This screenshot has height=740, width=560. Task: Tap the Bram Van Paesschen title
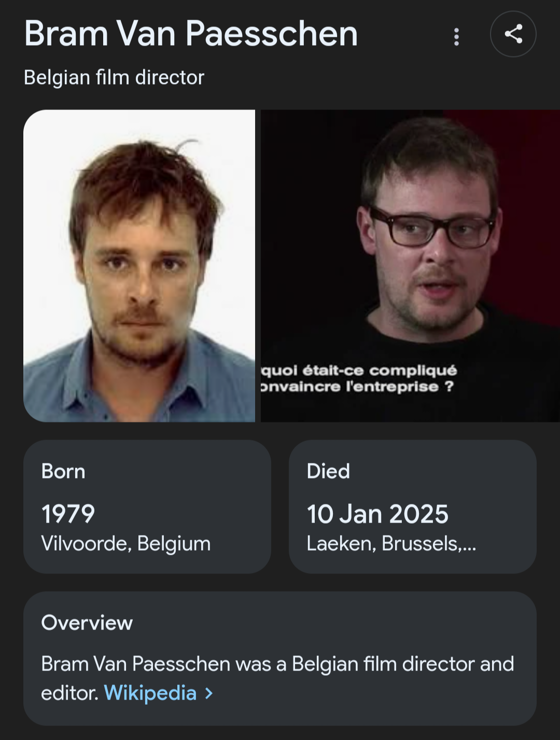[x=191, y=34]
